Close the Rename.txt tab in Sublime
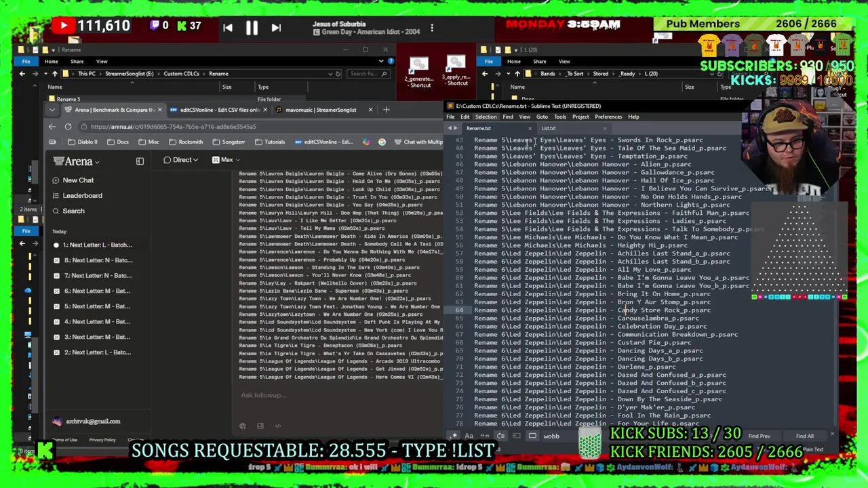 pyautogui.click(x=530, y=128)
